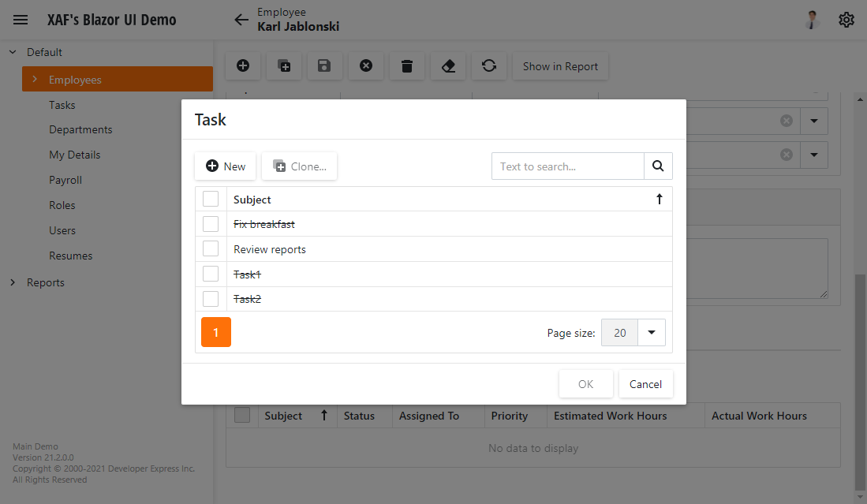Image resolution: width=867 pixels, height=504 pixels.
Task: Open Users in the sidebar
Action: 62,230
